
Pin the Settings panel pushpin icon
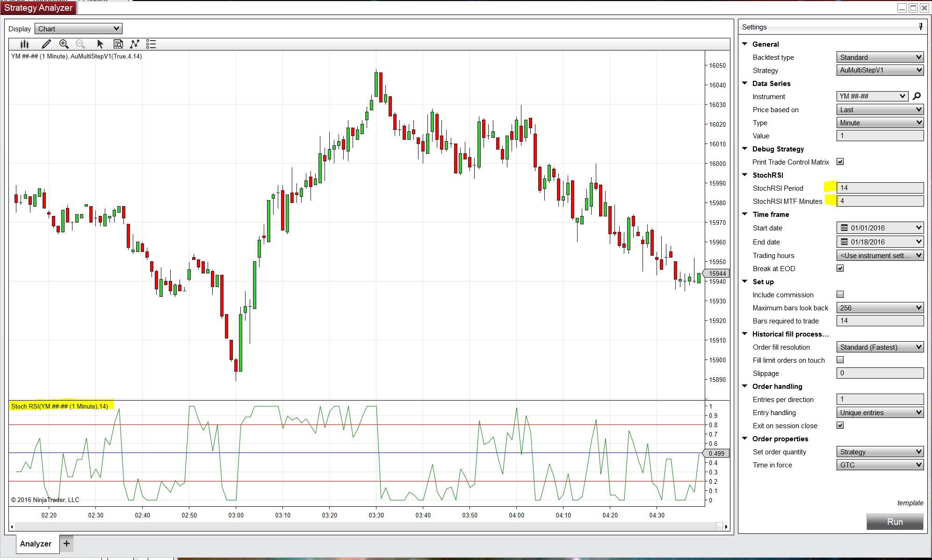920,27
